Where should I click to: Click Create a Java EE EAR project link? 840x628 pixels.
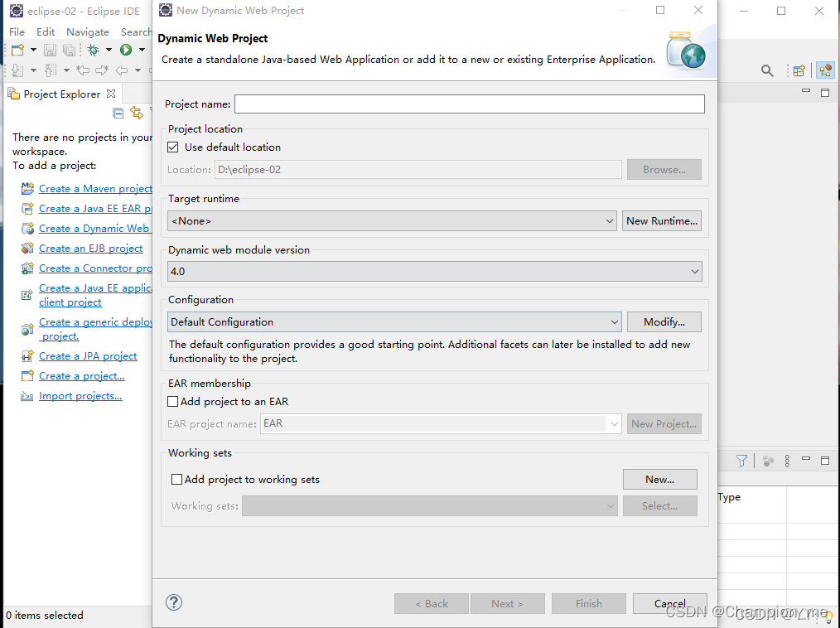click(x=95, y=209)
